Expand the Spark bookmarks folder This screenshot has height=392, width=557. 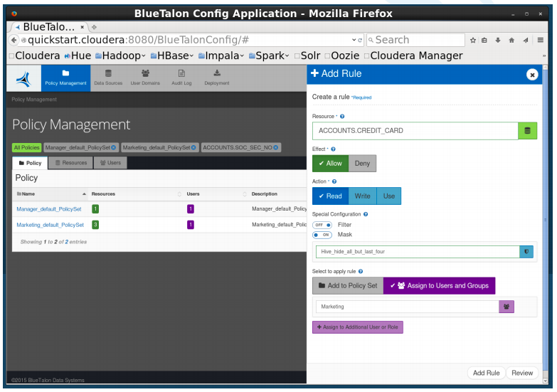(x=269, y=55)
